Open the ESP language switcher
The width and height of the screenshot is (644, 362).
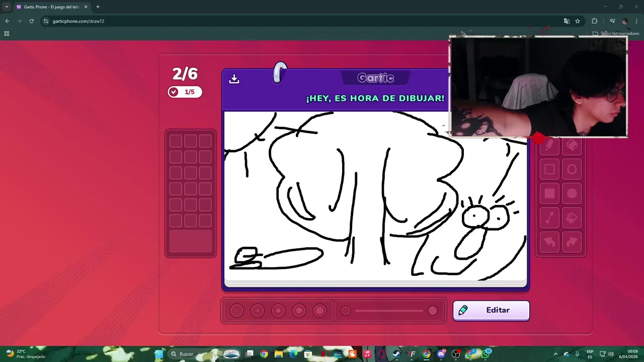coord(590,354)
